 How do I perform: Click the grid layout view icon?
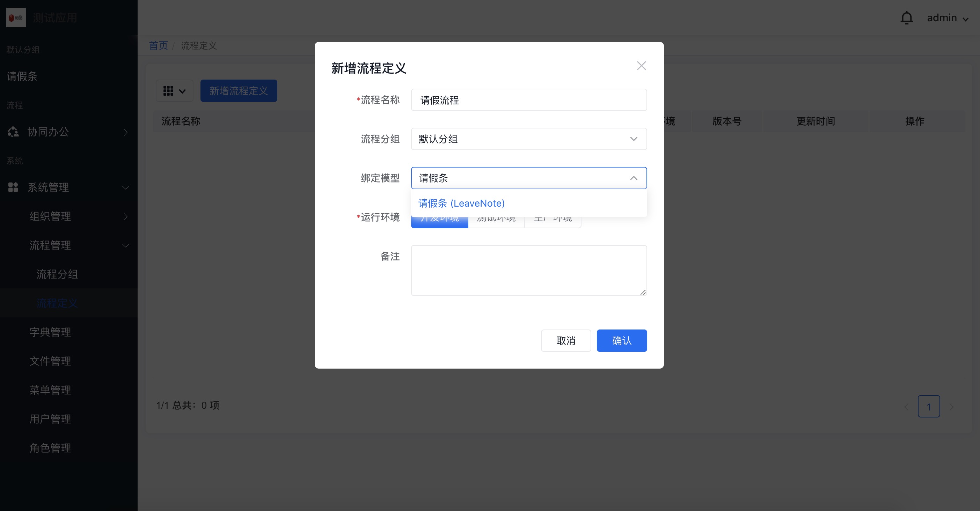(x=169, y=90)
